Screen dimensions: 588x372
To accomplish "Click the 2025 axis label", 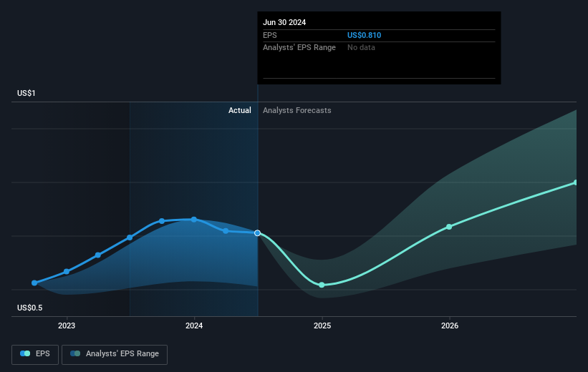I will [x=322, y=326].
